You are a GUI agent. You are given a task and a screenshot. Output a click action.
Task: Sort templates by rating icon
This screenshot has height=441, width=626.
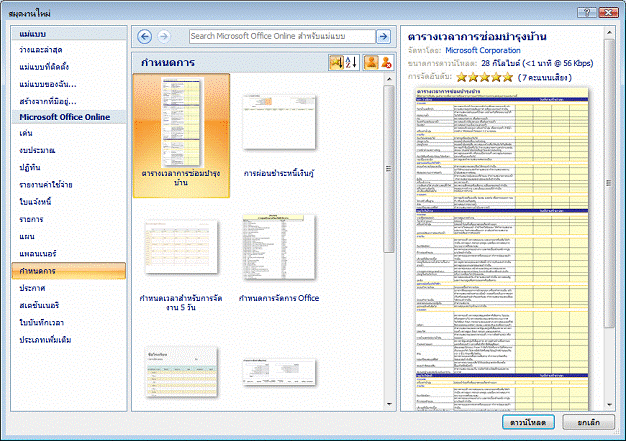click(x=336, y=62)
